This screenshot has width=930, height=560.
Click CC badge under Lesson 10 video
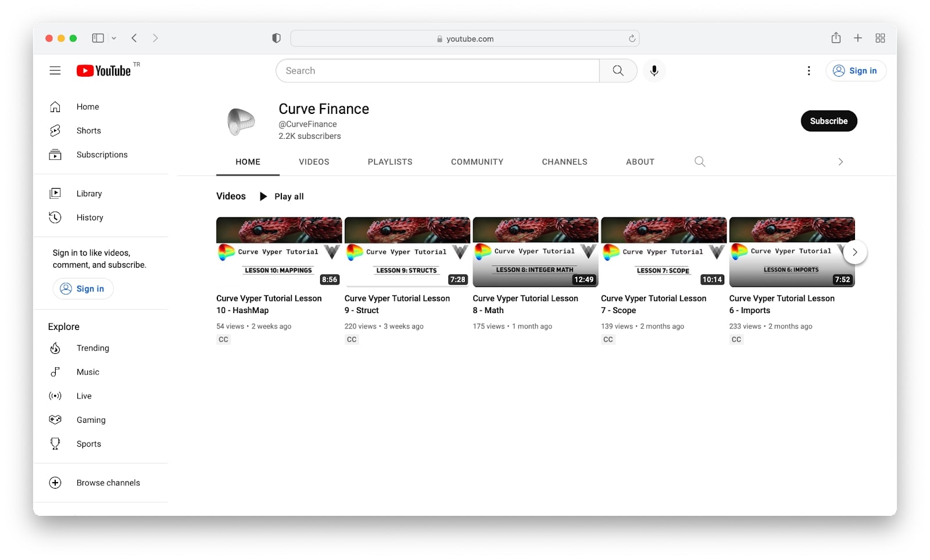click(223, 340)
